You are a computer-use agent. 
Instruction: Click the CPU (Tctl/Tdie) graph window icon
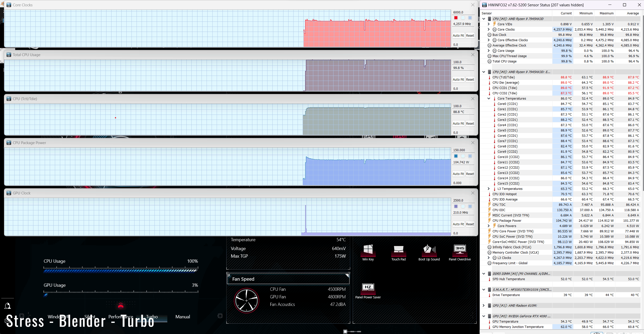9,99
